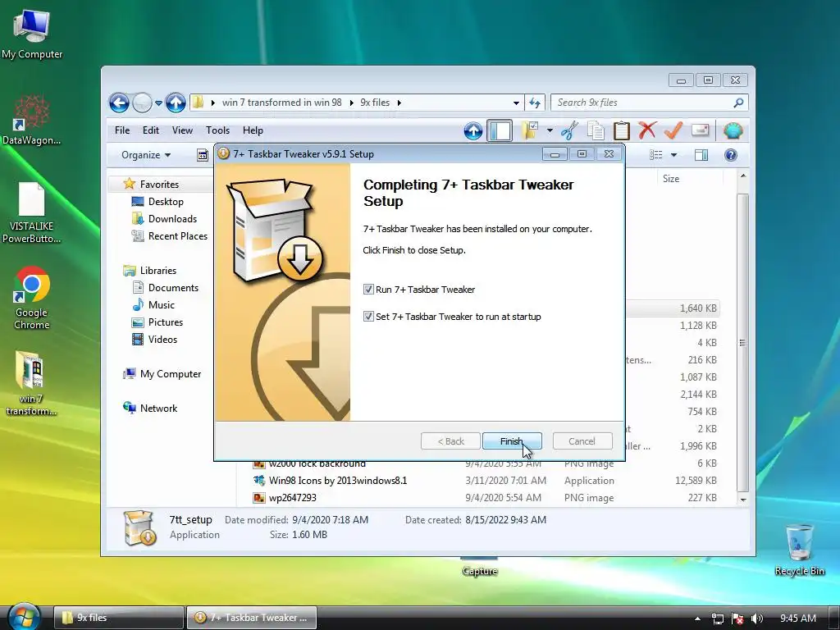Click the change view icon
The height and width of the screenshot is (630, 840).
(x=655, y=155)
